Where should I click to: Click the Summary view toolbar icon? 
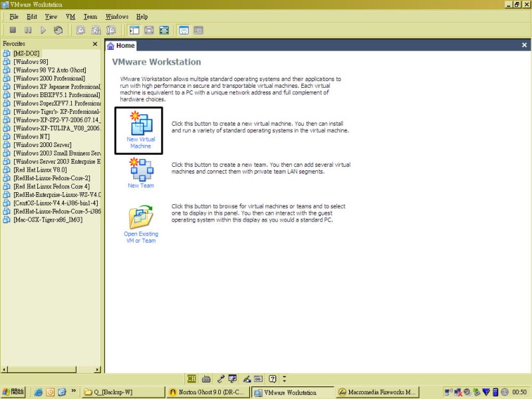[x=184, y=30]
